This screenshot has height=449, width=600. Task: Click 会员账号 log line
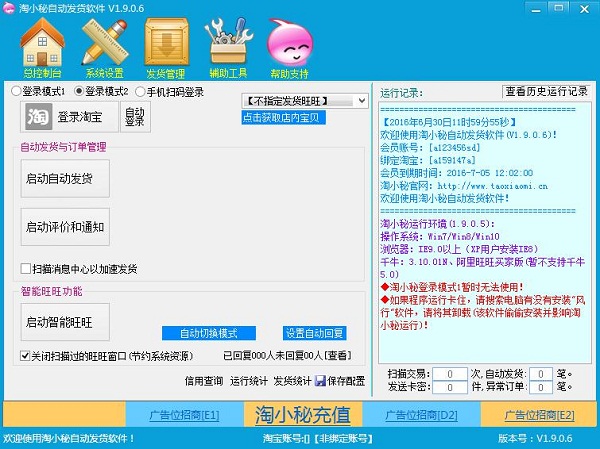(x=430, y=147)
